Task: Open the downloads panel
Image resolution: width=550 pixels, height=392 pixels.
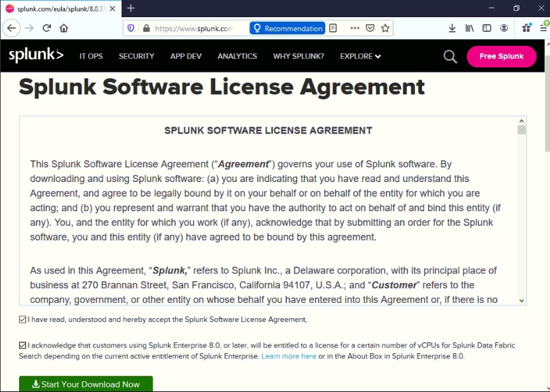Action: click(x=452, y=28)
